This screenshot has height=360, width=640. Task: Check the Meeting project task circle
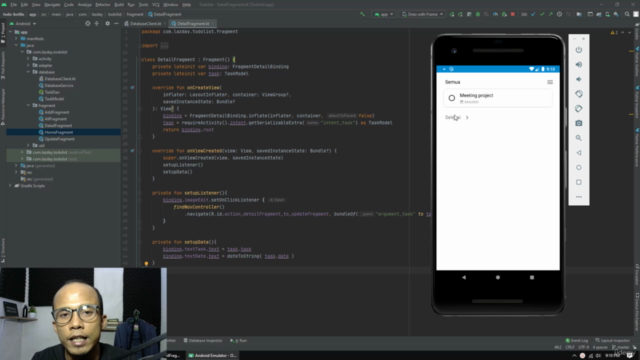point(451,98)
